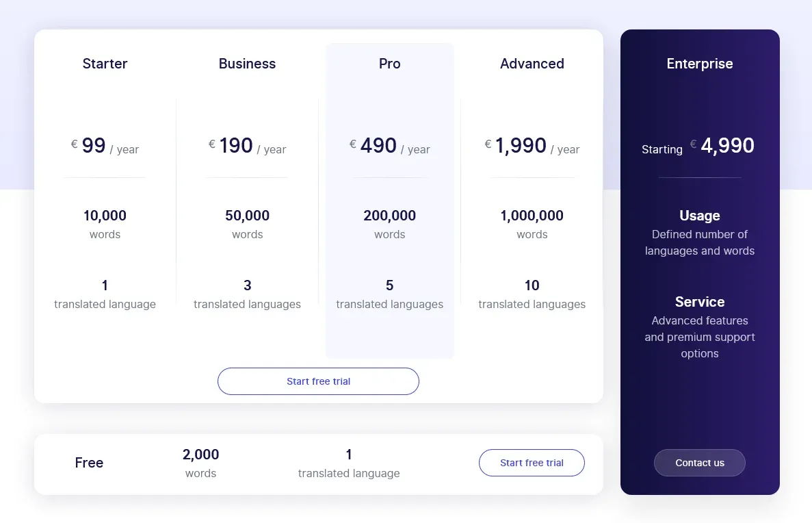Click the Start free trial button under paid plans

[x=318, y=381]
